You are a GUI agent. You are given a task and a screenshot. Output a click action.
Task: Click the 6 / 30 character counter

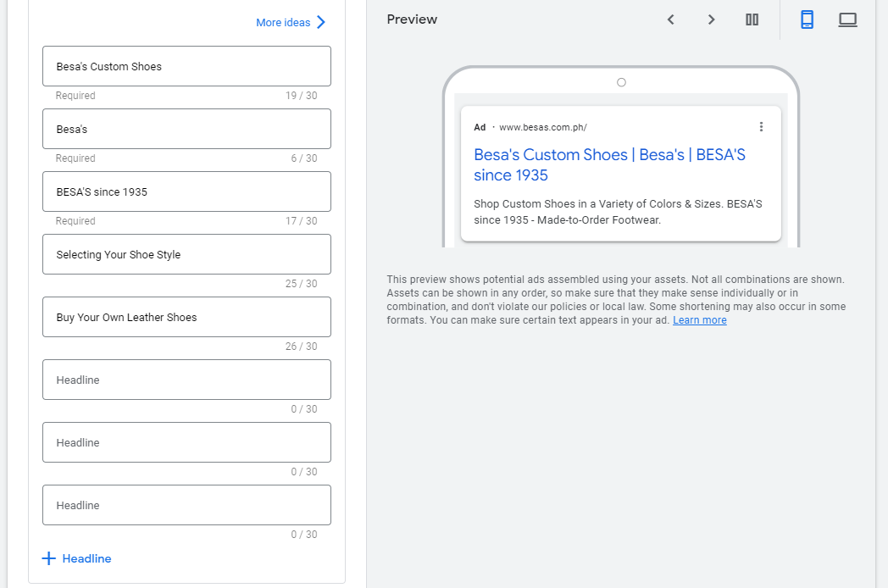(304, 158)
